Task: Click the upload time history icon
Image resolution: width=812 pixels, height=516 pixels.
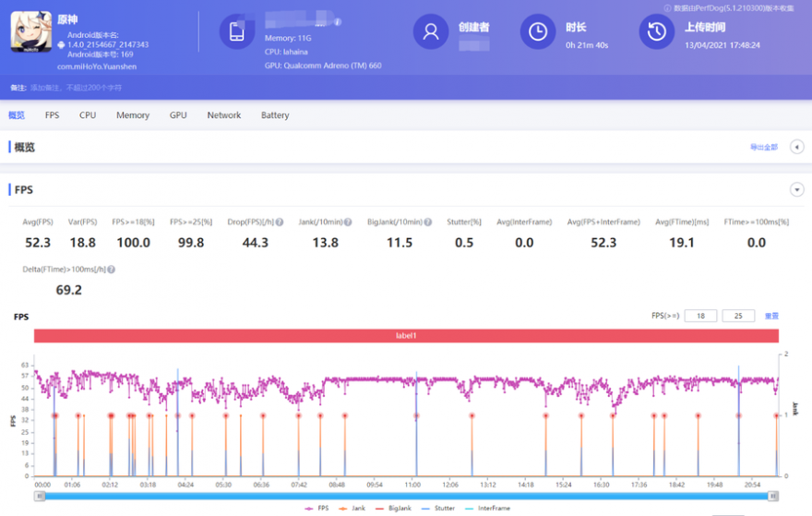Action: point(656,31)
